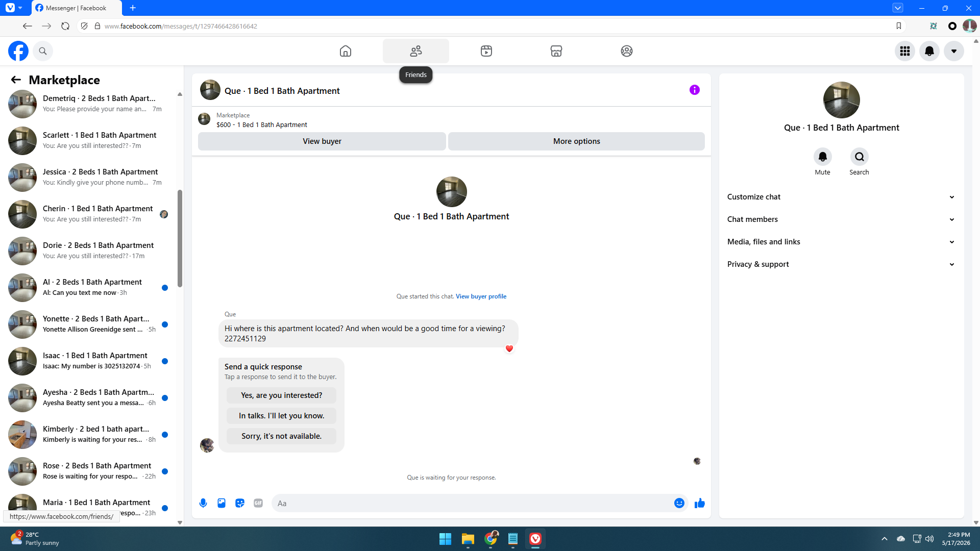
Task: Go to the Home feed icon
Action: tap(346, 51)
